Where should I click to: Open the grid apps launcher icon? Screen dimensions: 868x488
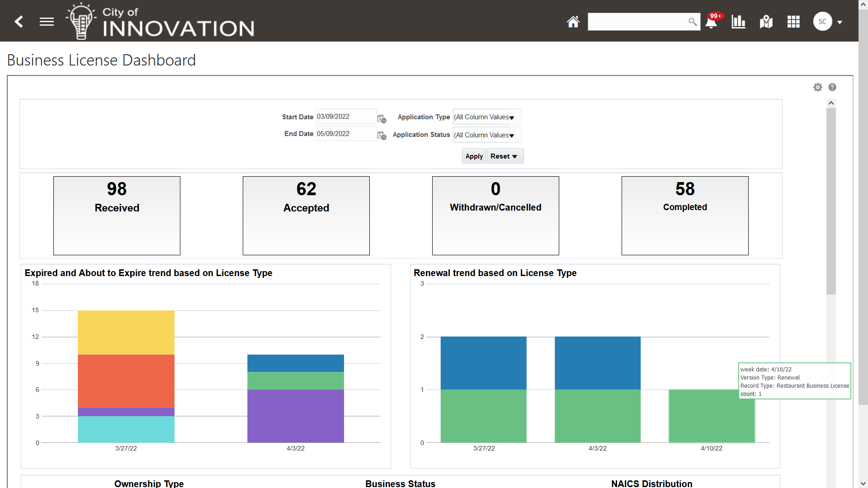793,21
